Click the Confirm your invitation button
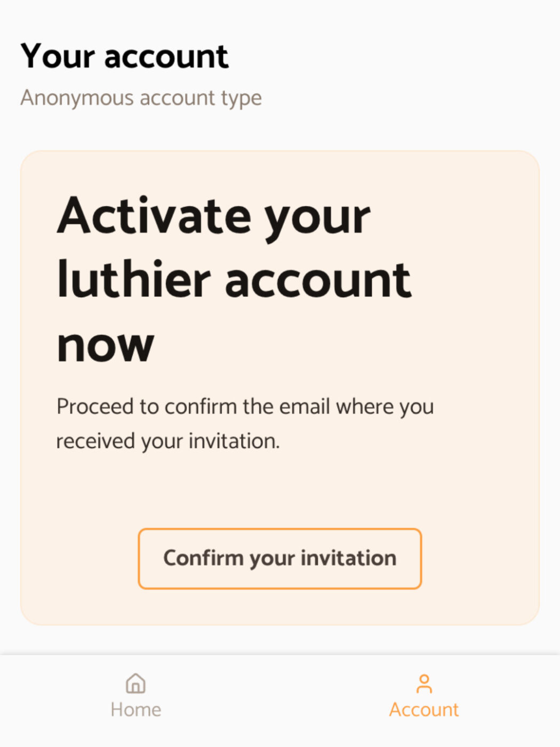The height and width of the screenshot is (747, 560). click(x=280, y=559)
